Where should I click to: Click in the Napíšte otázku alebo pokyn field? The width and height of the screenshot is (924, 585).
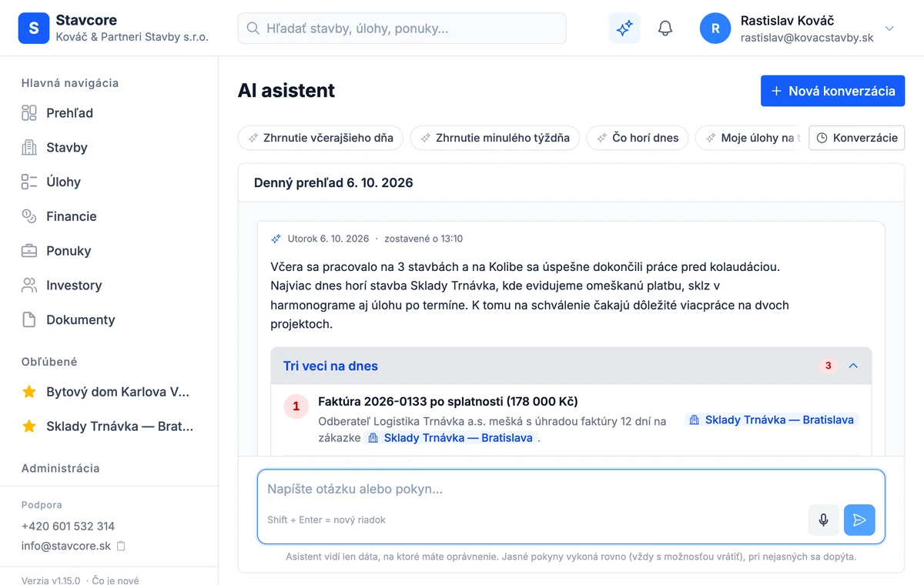pos(571,490)
